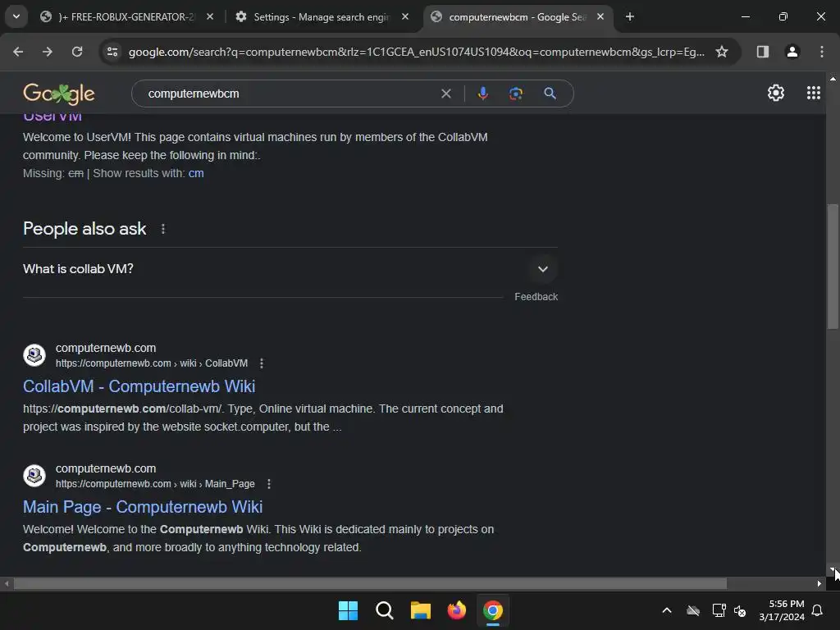Viewport: 840px width, 630px height.
Task: Open a new browser tab
Action: tap(630, 16)
